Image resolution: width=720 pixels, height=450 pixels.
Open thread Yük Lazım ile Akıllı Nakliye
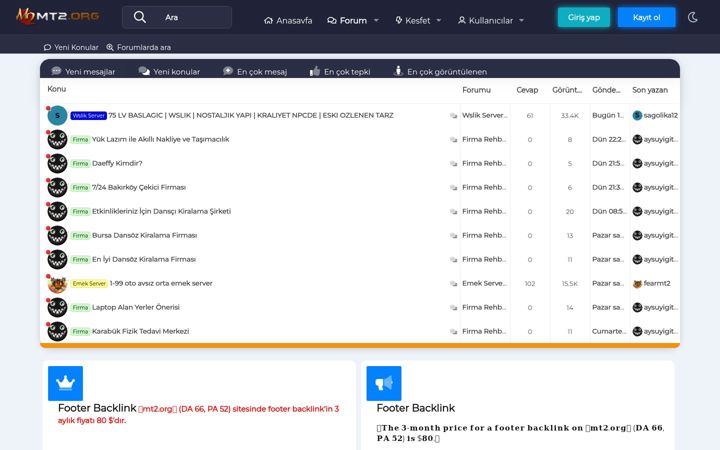point(161,139)
